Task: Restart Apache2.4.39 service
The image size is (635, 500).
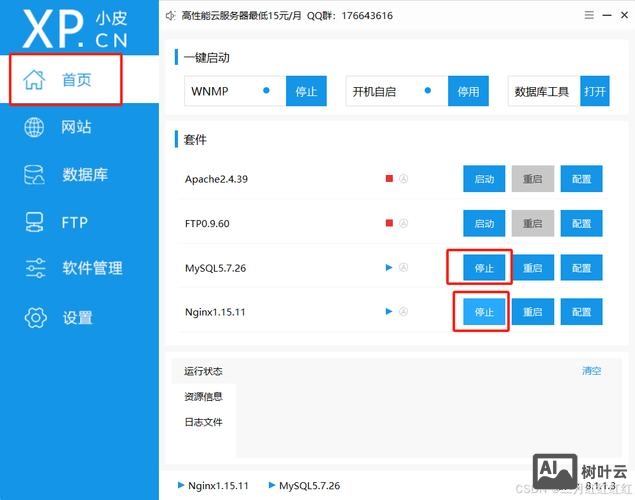Action: coord(533,179)
